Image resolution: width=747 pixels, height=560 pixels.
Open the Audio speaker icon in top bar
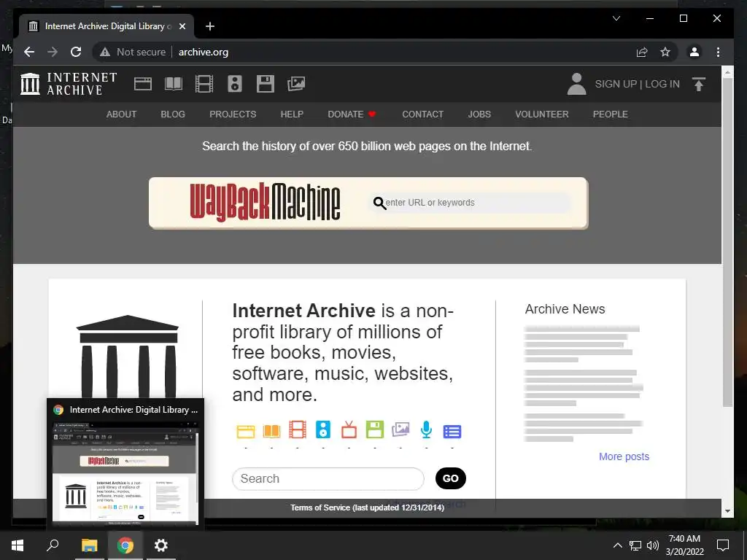point(234,84)
